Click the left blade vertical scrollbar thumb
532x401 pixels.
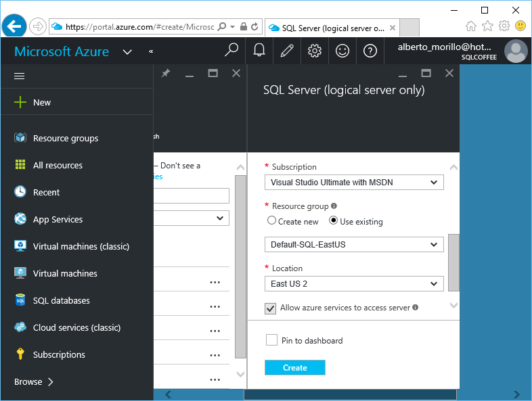pos(240,266)
